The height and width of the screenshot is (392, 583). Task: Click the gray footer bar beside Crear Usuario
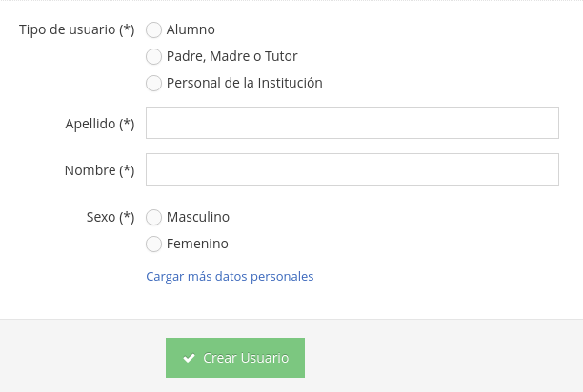[442, 357]
